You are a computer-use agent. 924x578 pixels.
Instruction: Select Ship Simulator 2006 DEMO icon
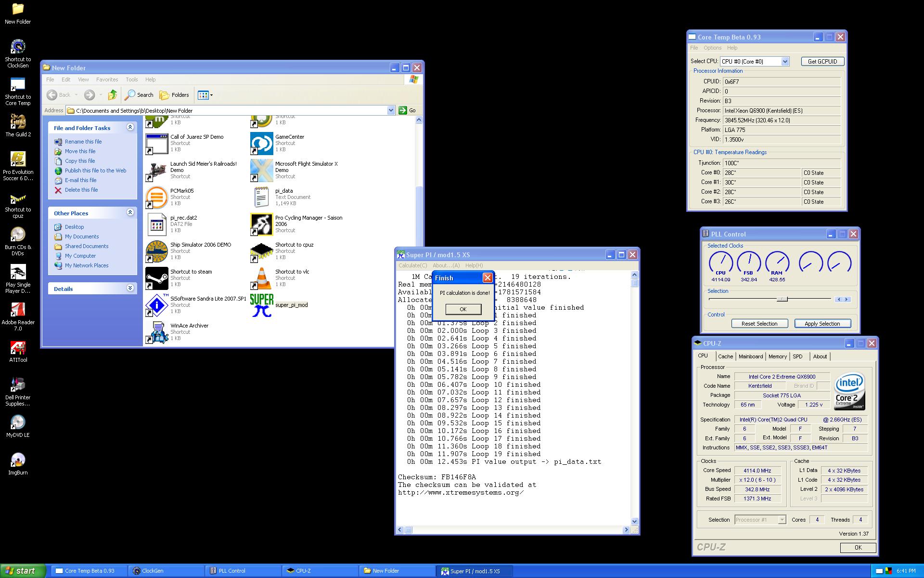tap(156, 251)
